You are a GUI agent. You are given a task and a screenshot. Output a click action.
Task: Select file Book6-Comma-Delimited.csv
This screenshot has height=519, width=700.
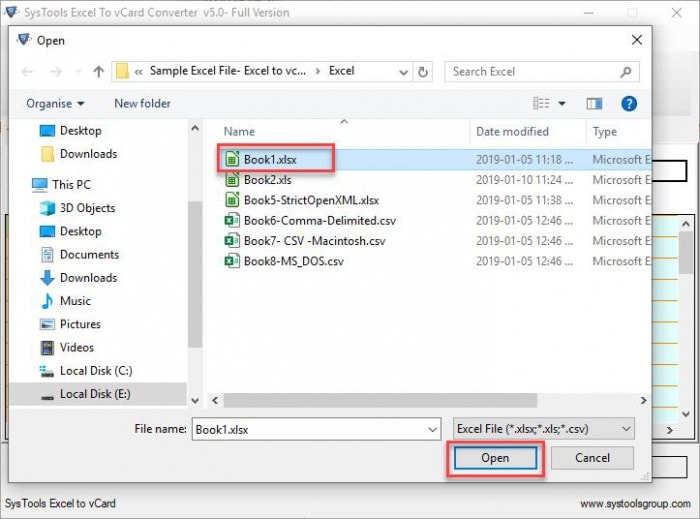click(320, 220)
